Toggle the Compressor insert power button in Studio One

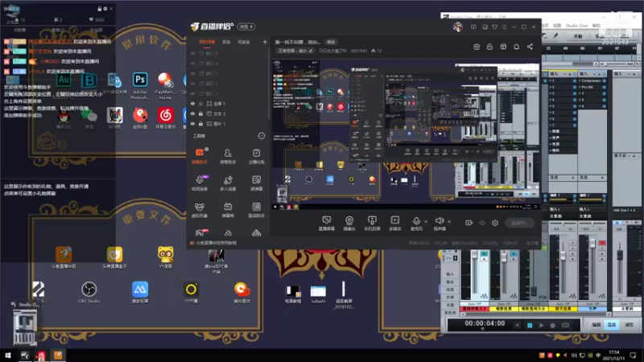(x=604, y=80)
